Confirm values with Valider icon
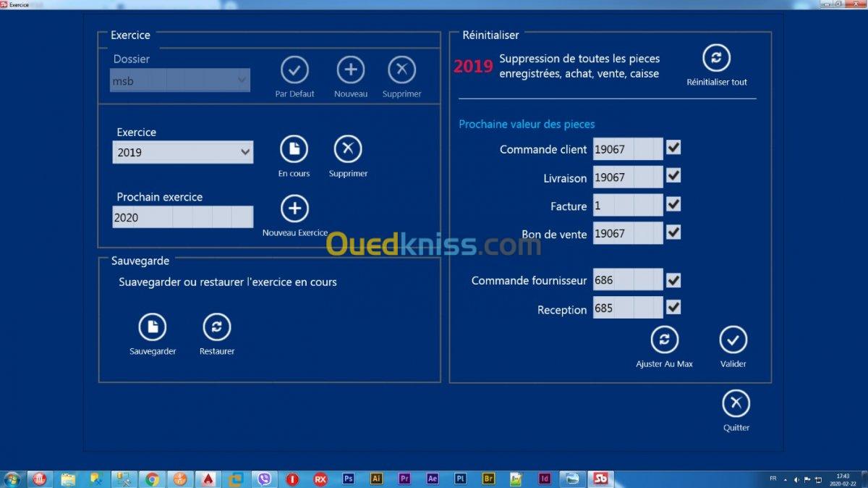The image size is (868, 488). pos(733,340)
